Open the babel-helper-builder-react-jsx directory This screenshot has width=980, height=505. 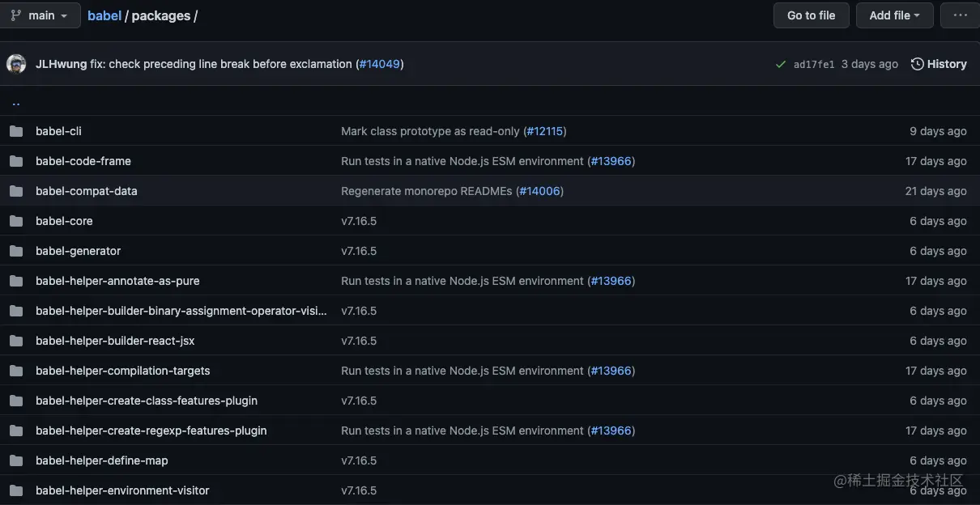tap(115, 341)
